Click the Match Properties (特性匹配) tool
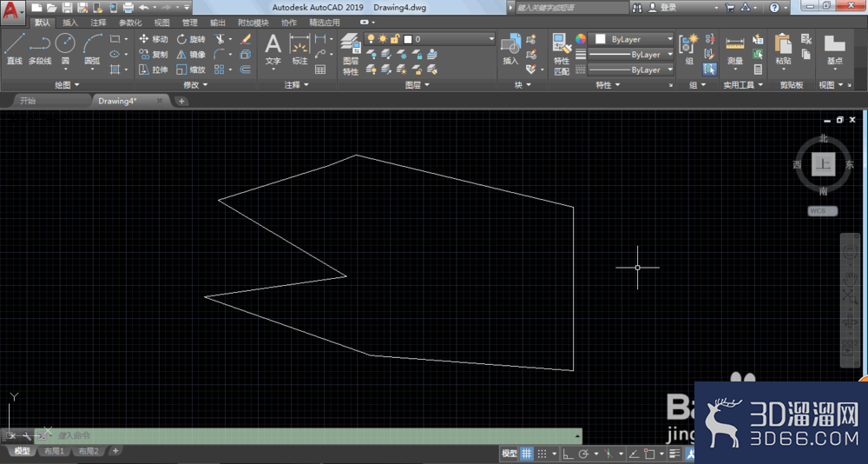 pos(562,54)
